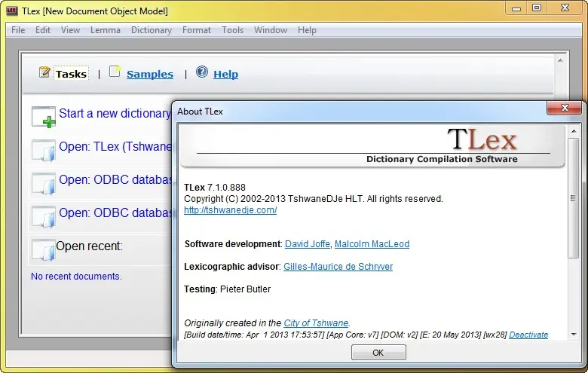The width and height of the screenshot is (588, 373).
Task: Click the 'Open recent:' label
Action: coord(89,246)
